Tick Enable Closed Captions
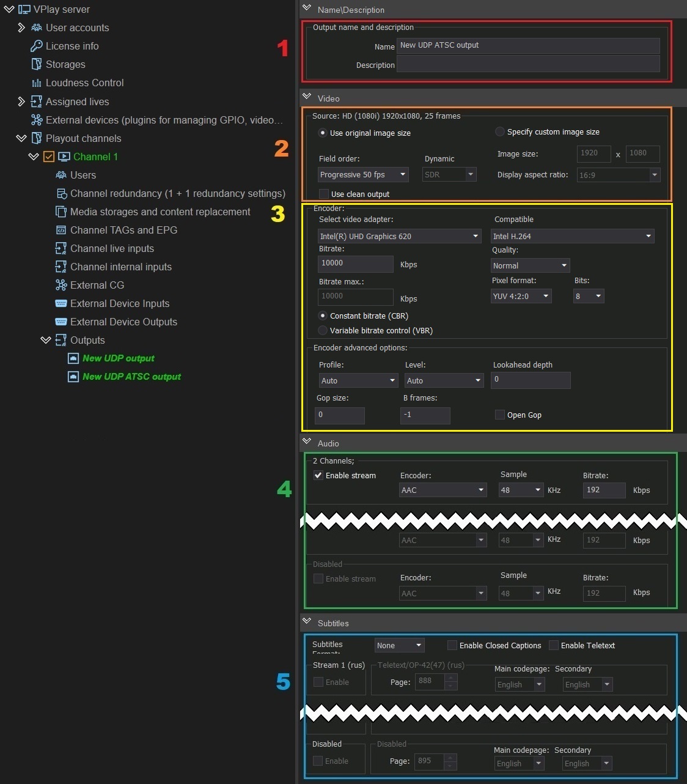Viewport: 687px width, 784px height. (452, 645)
